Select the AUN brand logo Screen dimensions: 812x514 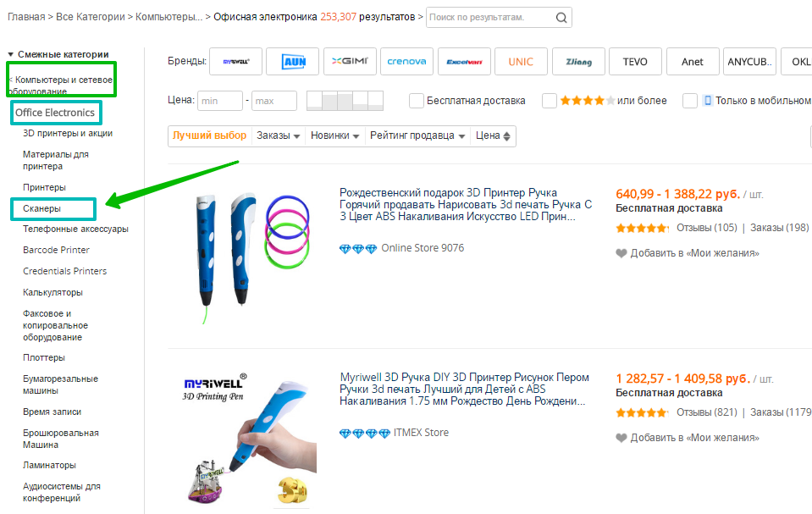(292, 62)
